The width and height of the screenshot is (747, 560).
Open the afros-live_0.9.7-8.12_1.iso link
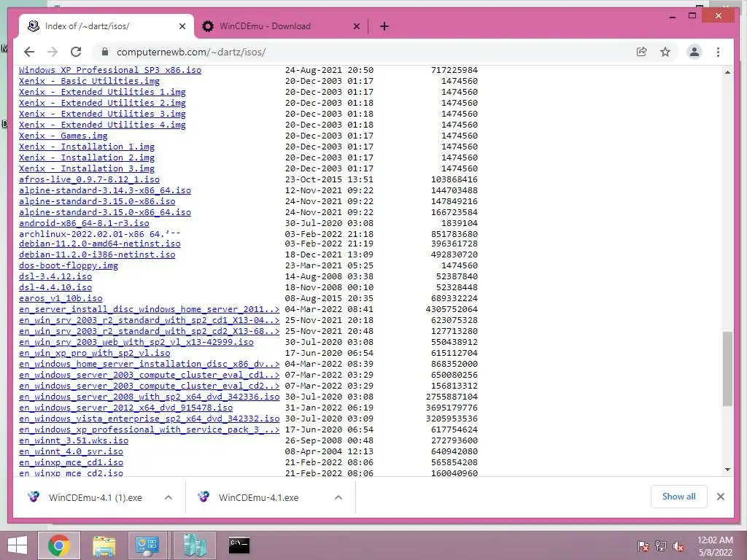[89, 179]
